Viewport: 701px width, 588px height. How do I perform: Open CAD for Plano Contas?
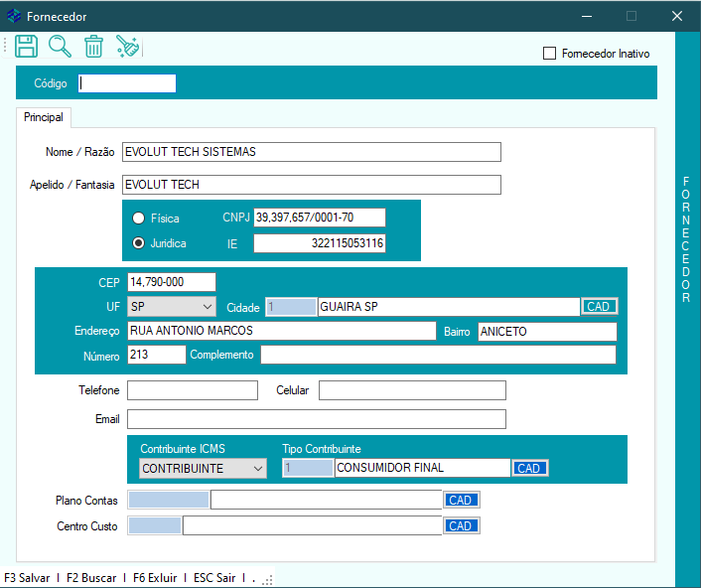461,500
